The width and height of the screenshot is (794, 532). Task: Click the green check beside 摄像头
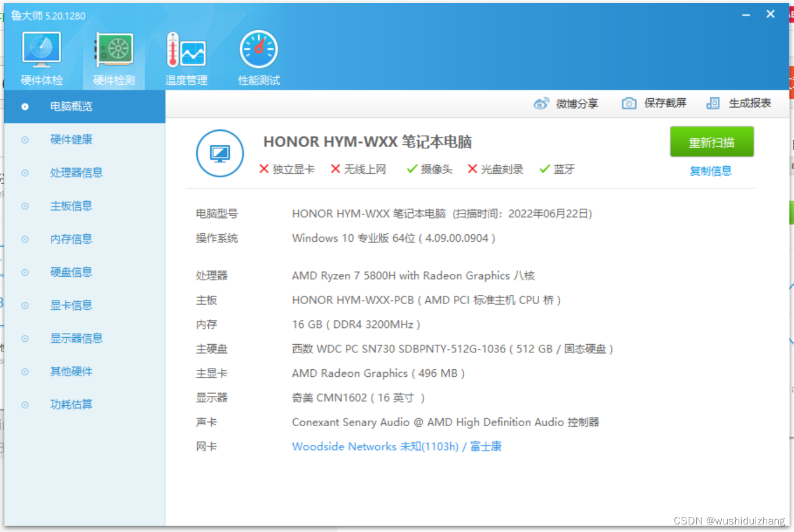click(x=412, y=169)
